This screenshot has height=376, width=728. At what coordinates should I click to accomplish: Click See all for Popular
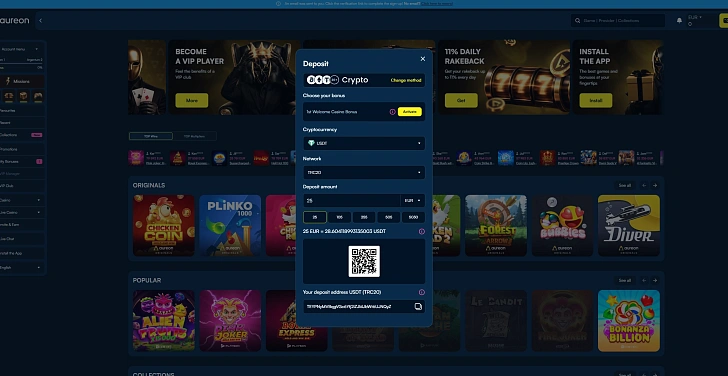(624, 280)
